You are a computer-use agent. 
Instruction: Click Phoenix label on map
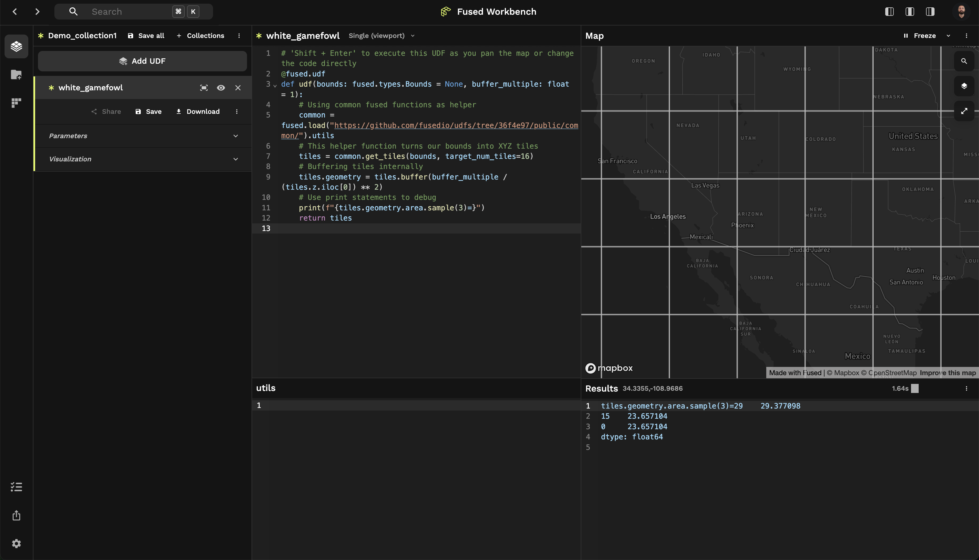[x=742, y=225]
